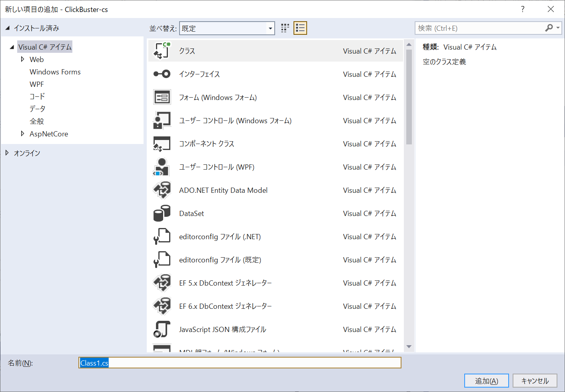Image resolution: width=565 pixels, height=392 pixels.
Task: Select the フォーム (Windows フォーム) icon
Action: (x=162, y=97)
